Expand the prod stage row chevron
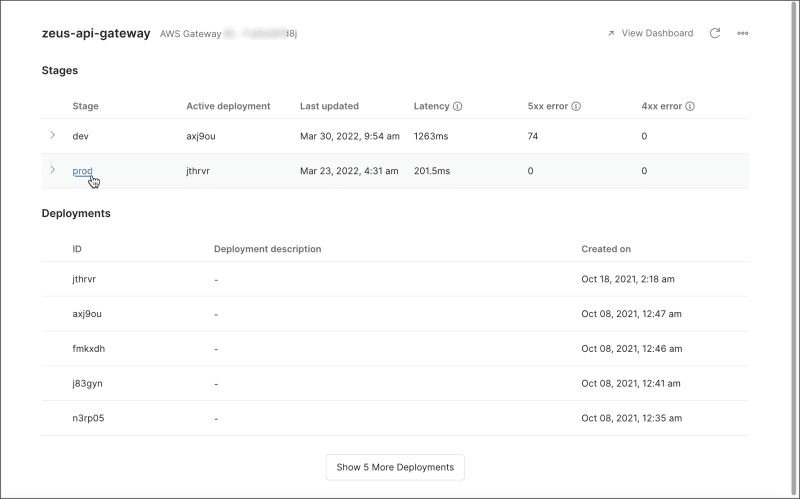Screen dimensions: 800x499 (52, 170)
